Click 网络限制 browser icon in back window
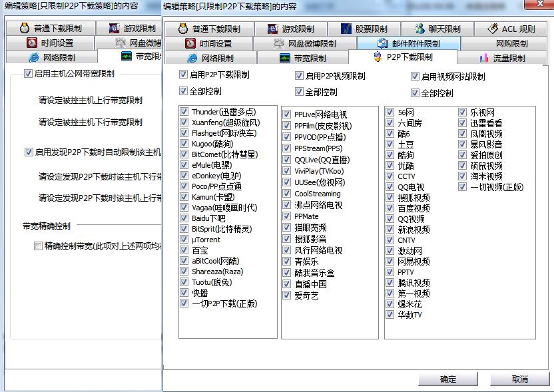This screenshot has height=392, width=554. (x=34, y=57)
